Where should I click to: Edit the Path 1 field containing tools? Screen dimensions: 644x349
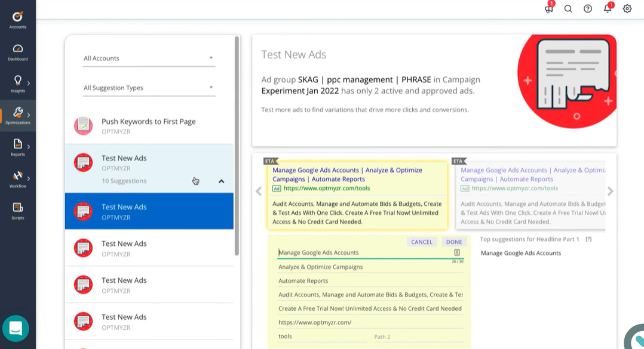click(x=323, y=336)
